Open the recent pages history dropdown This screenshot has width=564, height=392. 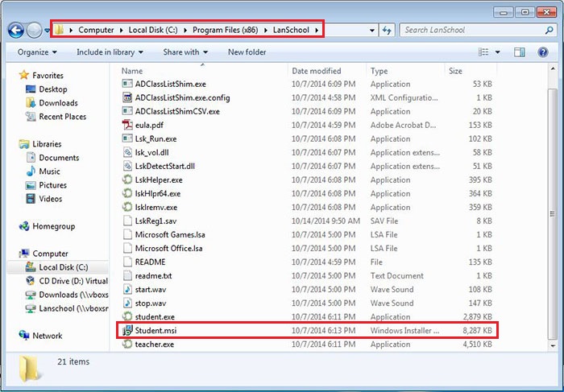[x=47, y=31]
